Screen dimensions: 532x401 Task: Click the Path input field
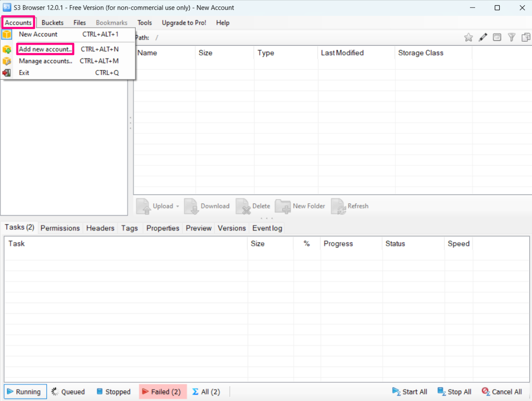pyautogui.click(x=305, y=38)
